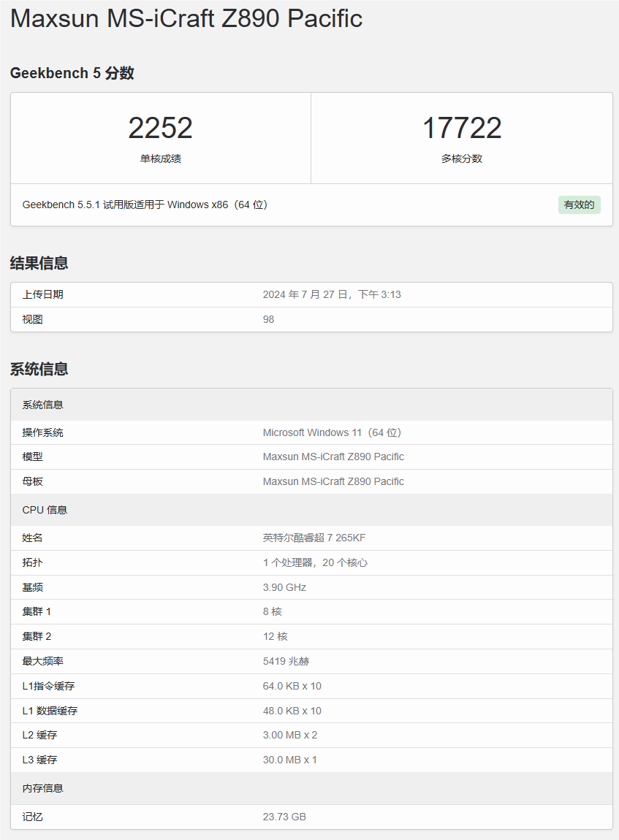This screenshot has height=840, width=619.
Task: Select the CPU name "英特尔酷睿超 7 265KF"
Action: (314, 538)
